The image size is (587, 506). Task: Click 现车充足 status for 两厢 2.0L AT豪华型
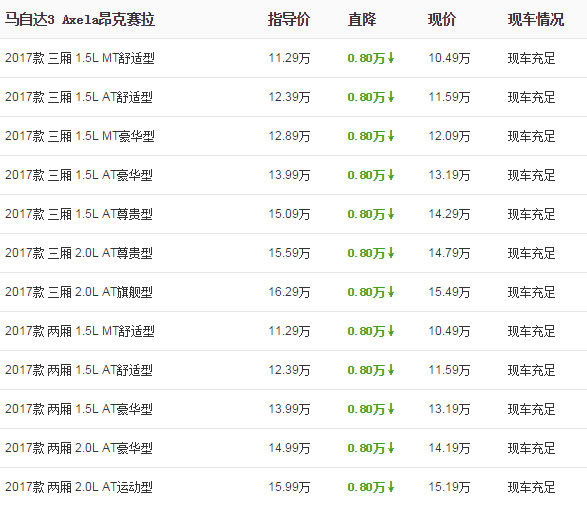click(x=531, y=448)
